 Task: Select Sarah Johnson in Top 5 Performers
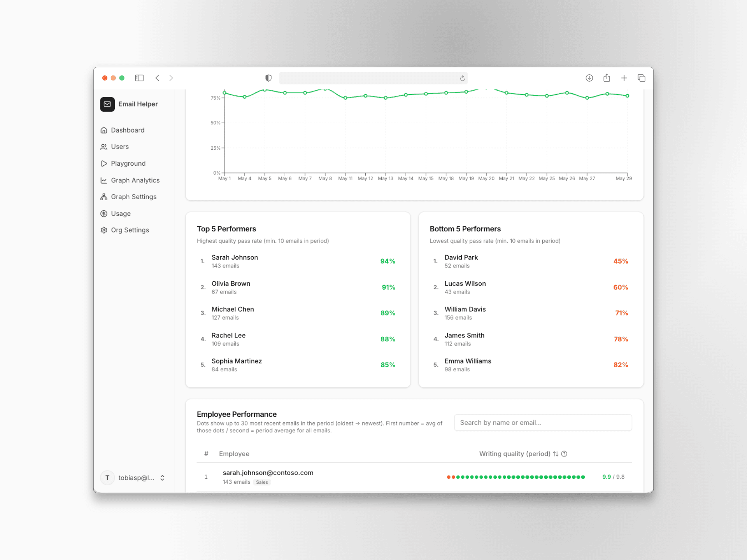click(298, 261)
